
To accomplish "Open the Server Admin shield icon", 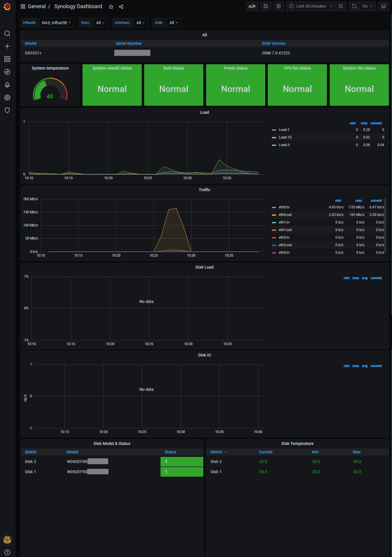I will 7,110.
